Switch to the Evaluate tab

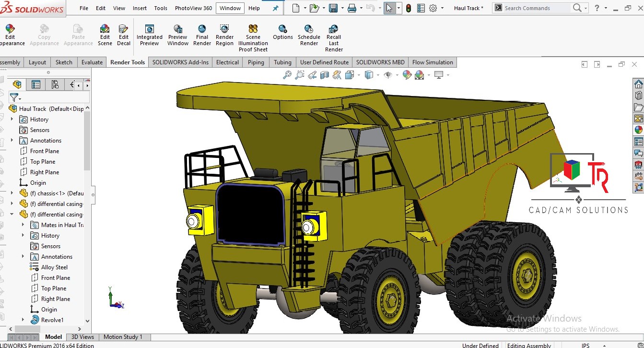pyautogui.click(x=92, y=62)
